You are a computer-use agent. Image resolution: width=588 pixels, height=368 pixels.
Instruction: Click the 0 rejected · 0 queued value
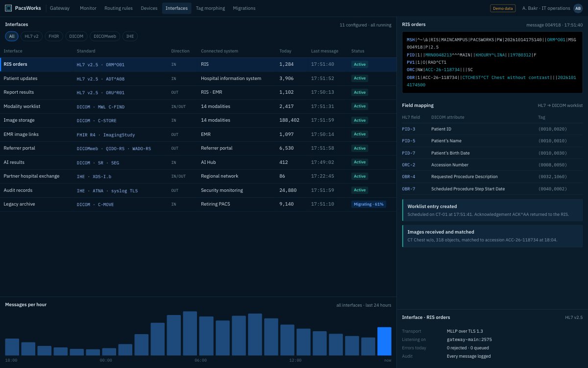tap(469, 348)
